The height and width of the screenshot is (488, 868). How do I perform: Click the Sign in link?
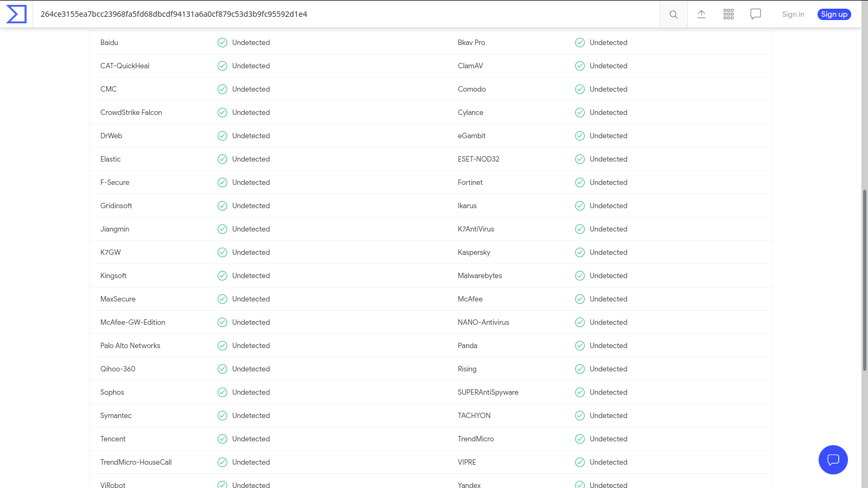(x=793, y=14)
